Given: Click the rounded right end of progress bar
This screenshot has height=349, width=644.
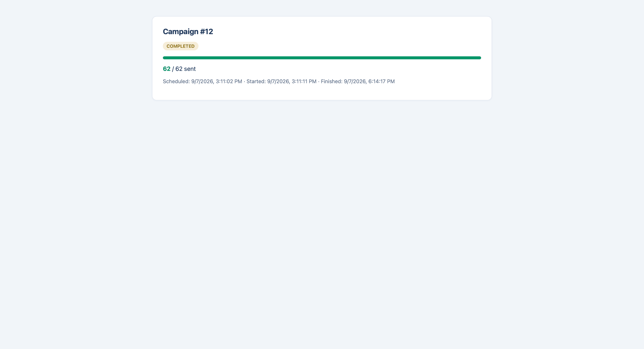Looking at the screenshot, I should point(479,58).
